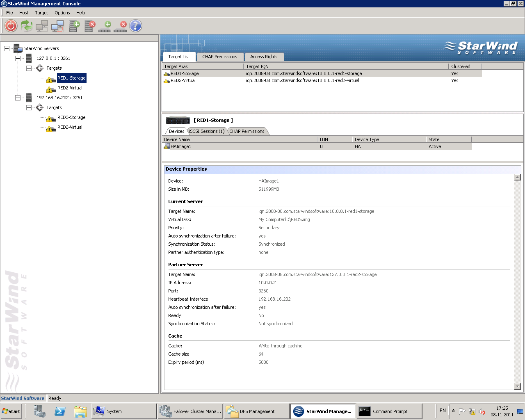Show hidden tray icons chevron

[453, 411]
